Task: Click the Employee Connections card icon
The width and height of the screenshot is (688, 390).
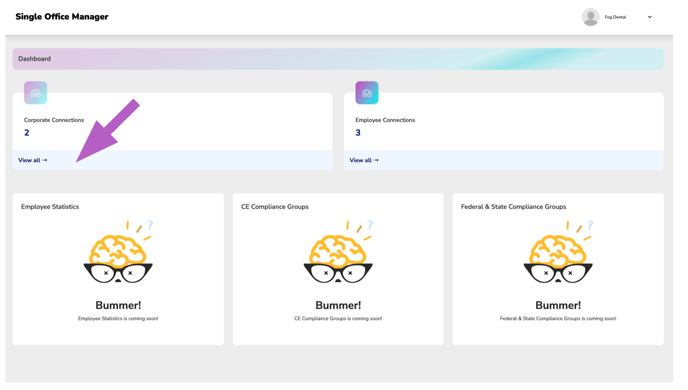Action: 367,93
